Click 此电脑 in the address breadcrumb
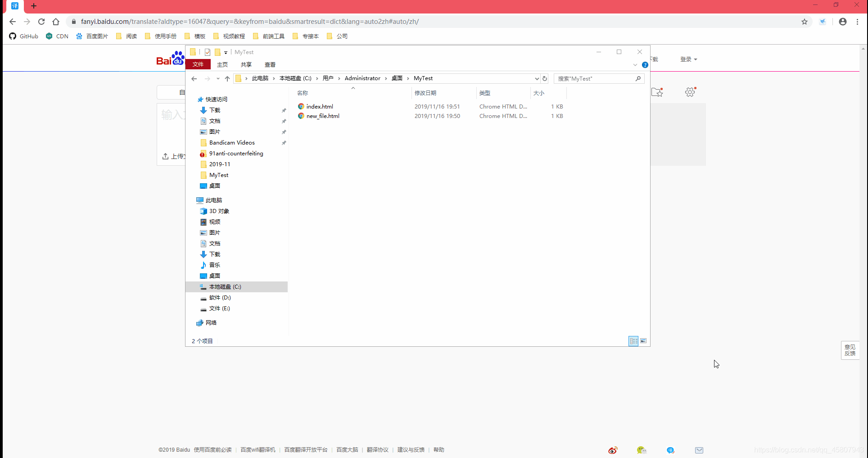This screenshot has width=868, height=458. pyautogui.click(x=260, y=78)
